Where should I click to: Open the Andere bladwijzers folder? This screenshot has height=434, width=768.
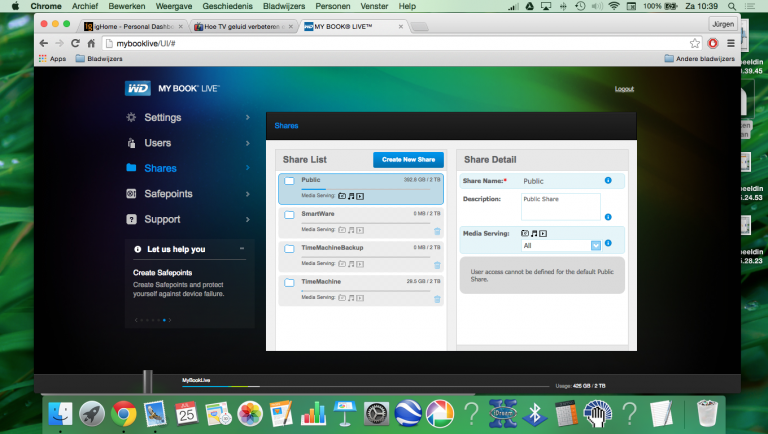[700, 58]
